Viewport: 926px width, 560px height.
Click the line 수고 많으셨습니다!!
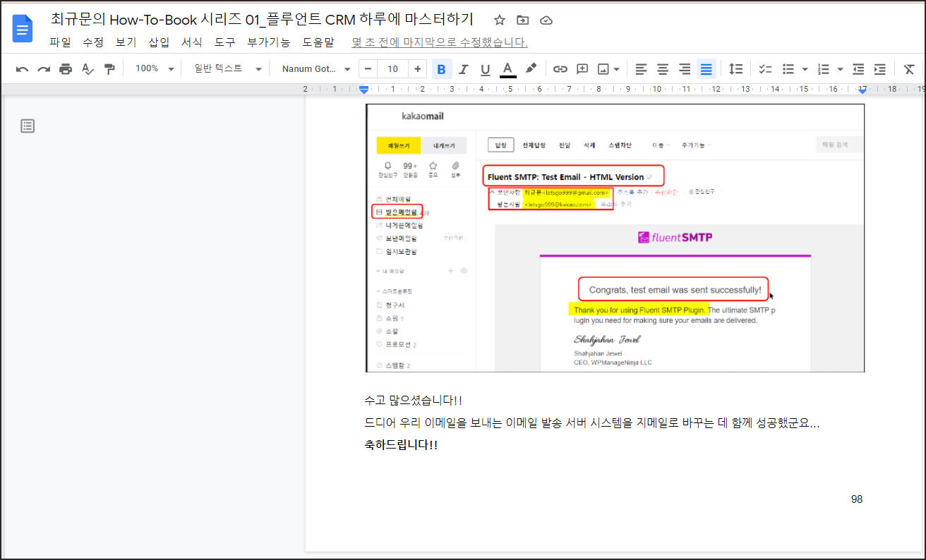[x=413, y=401]
